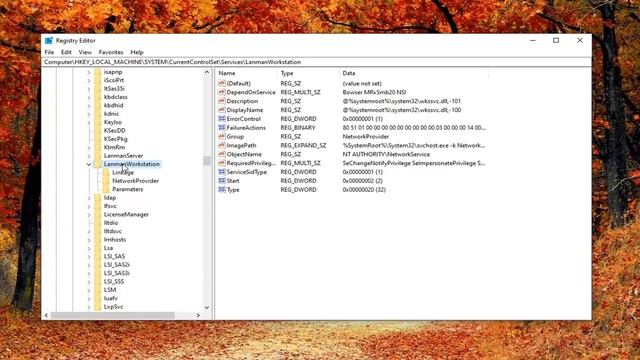This screenshot has height=360, width=640.
Task: Sort values by the Name column header
Action: click(x=247, y=73)
